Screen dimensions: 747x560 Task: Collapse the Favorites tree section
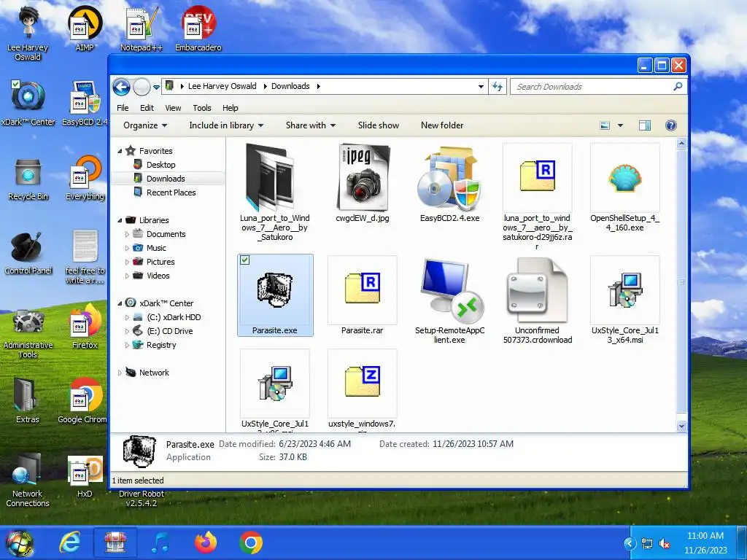[120, 151]
